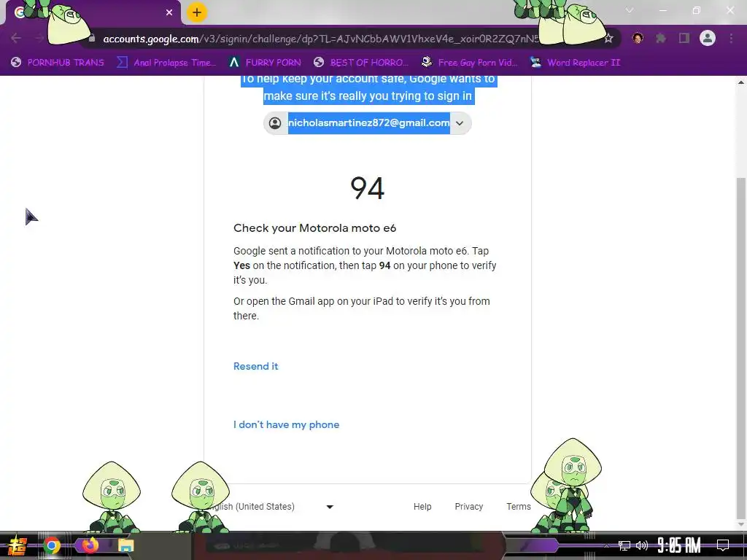The image size is (747, 560).
Task: Toggle the browser side panel icon
Action: (x=684, y=38)
